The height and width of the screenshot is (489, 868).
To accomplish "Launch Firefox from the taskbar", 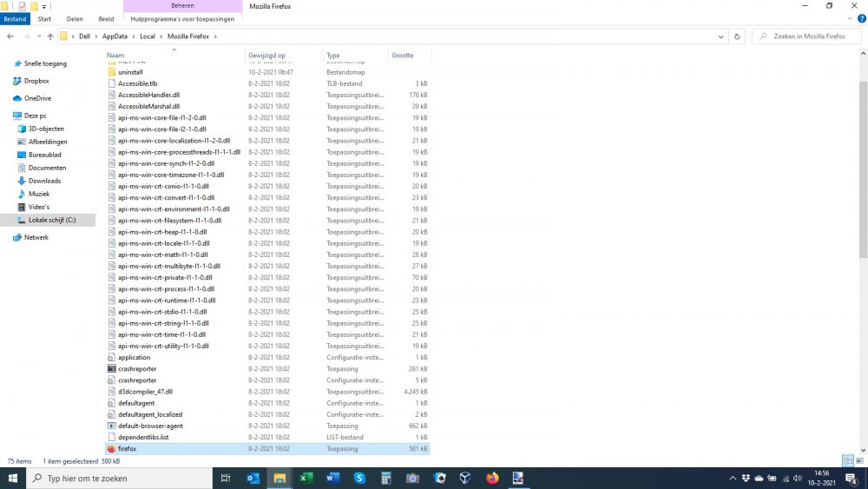I will point(493,478).
